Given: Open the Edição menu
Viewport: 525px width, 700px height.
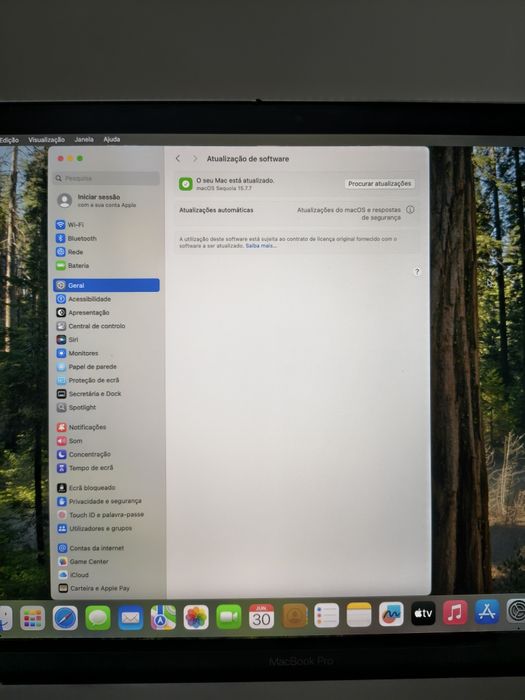Looking at the screenshot, I should [9, 140].
